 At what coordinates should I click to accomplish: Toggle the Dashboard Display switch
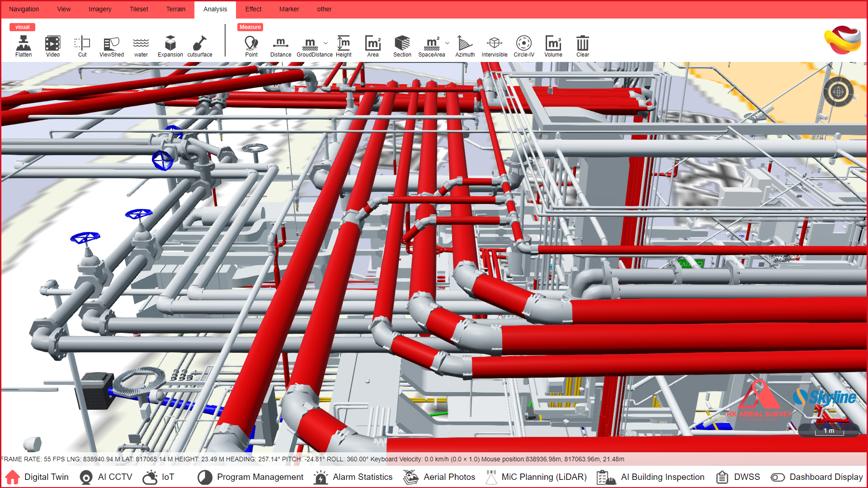point(778,477)
